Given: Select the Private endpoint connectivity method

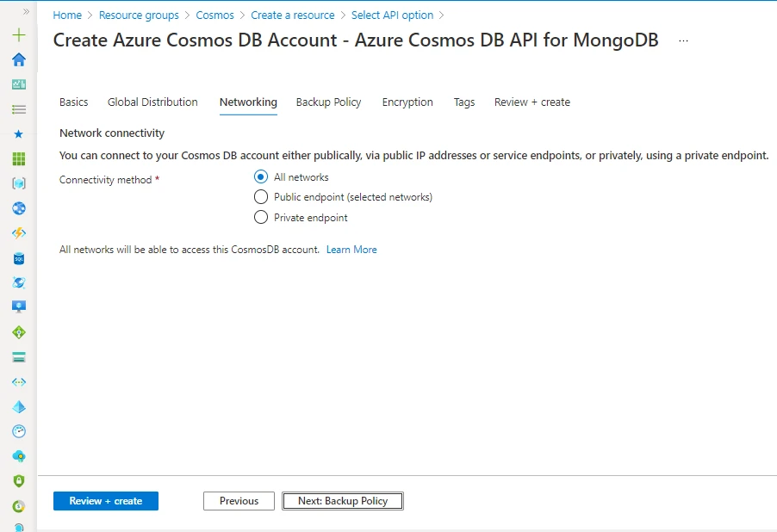Looking at the screenshot, I should 261,217.
